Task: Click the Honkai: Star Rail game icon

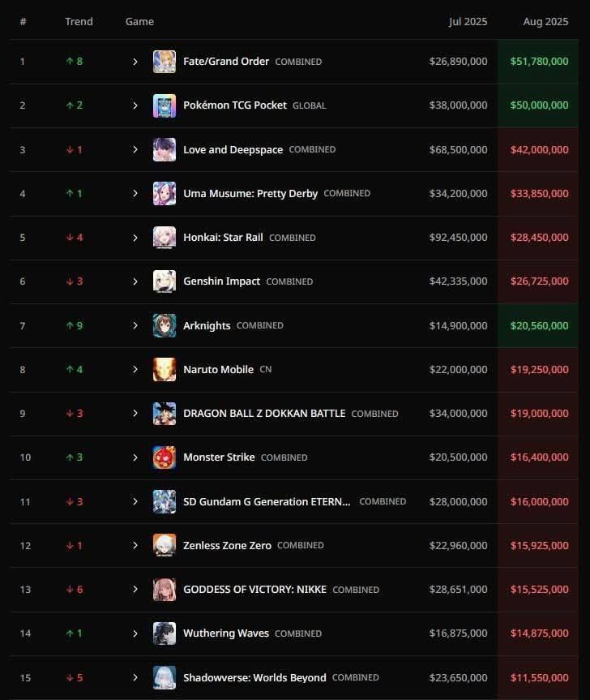Action: 165,238
